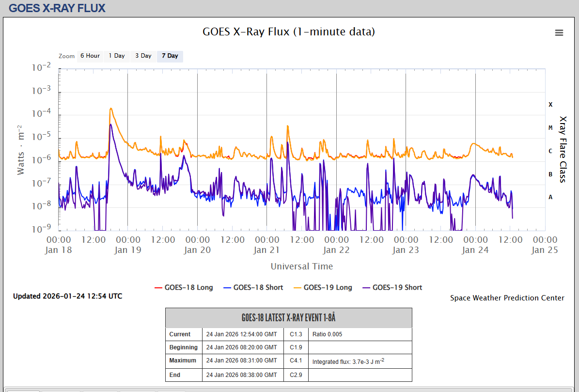
Task: Click the chart title GOES X-Ray Flux
Action: pos(289,32)
